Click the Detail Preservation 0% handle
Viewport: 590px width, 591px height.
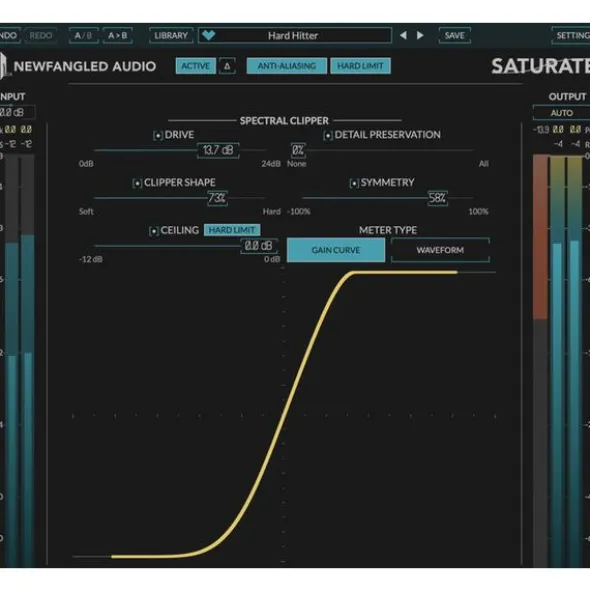298,150
